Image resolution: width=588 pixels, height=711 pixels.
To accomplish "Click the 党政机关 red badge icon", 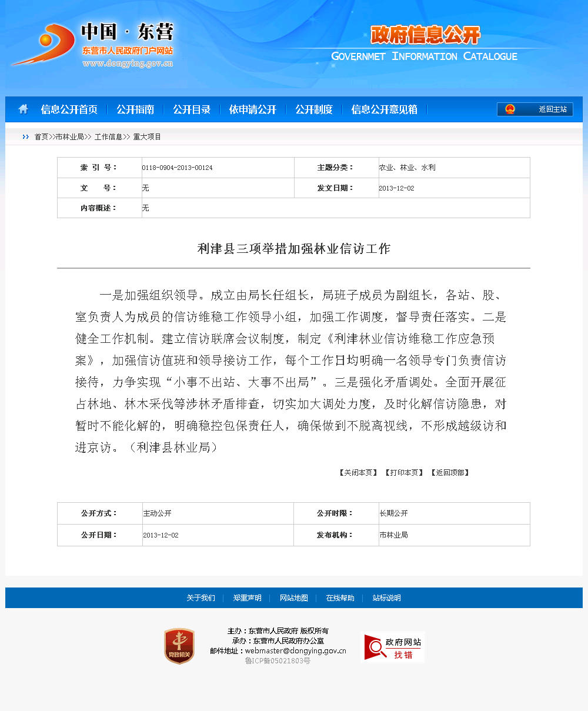I will click(179, 646).
